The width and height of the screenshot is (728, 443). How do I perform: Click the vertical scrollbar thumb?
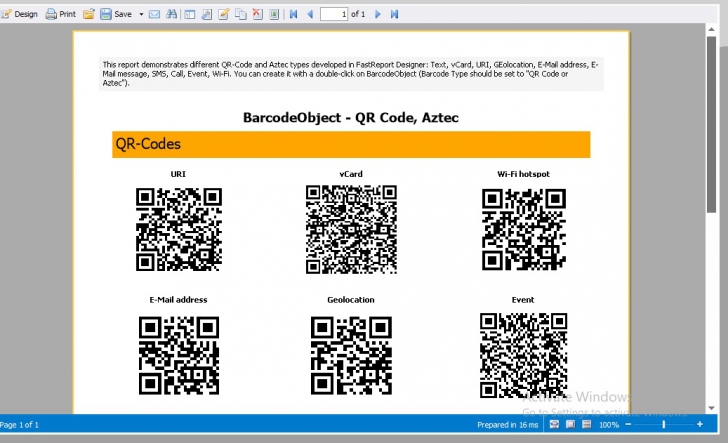tap(711, 124)
